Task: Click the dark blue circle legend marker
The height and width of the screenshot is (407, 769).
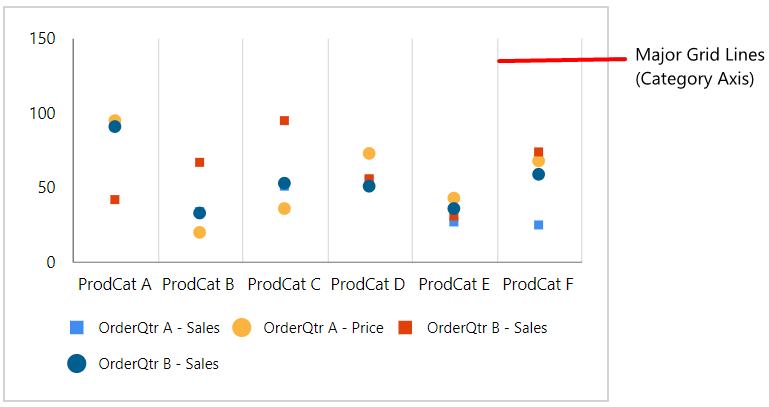Action: point(77,363)
